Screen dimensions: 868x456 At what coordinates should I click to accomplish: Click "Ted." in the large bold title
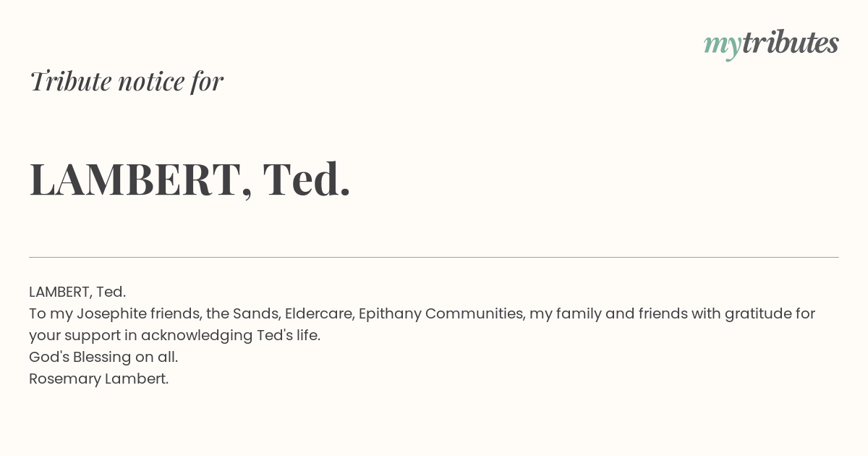point(307,179)
